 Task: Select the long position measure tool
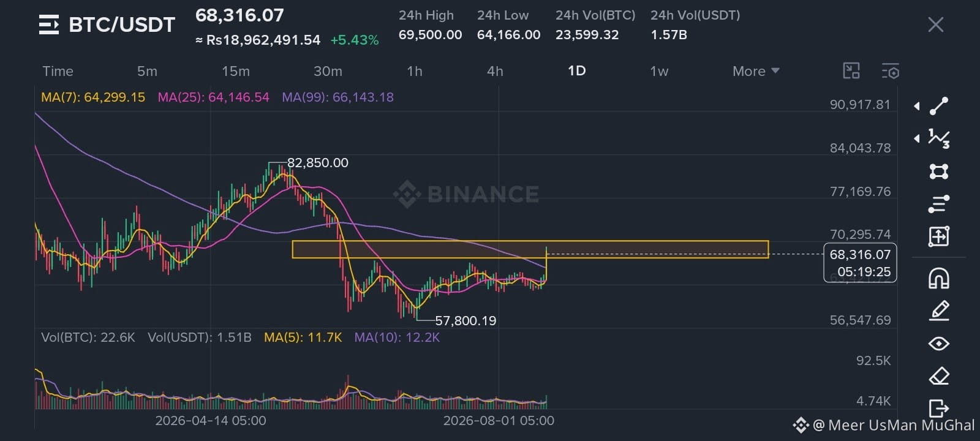click(x=939, y=236)
